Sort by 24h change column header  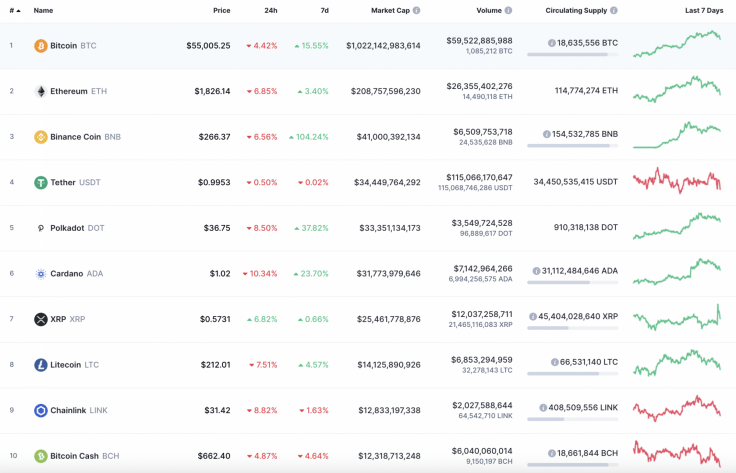point(271,10)
